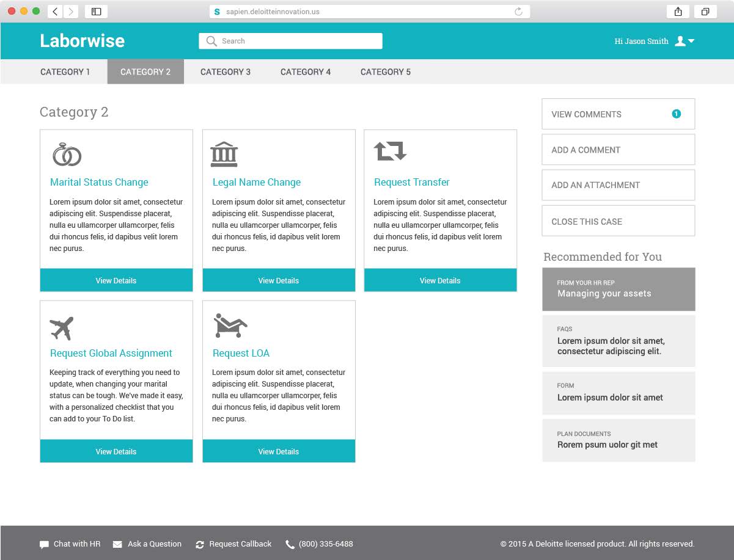734x560 pixels.
Task: Open the Category 3 tab
Action: [226, 71]
